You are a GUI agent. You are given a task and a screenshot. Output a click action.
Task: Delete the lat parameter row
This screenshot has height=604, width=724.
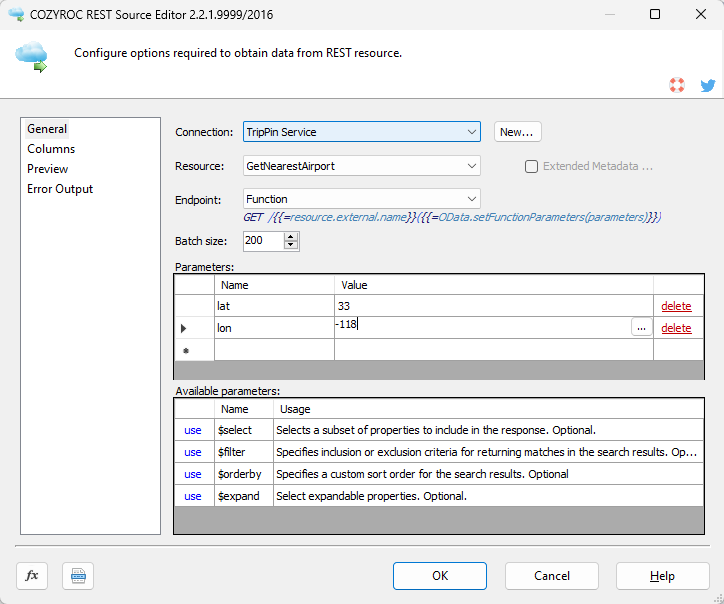(676, 306)
